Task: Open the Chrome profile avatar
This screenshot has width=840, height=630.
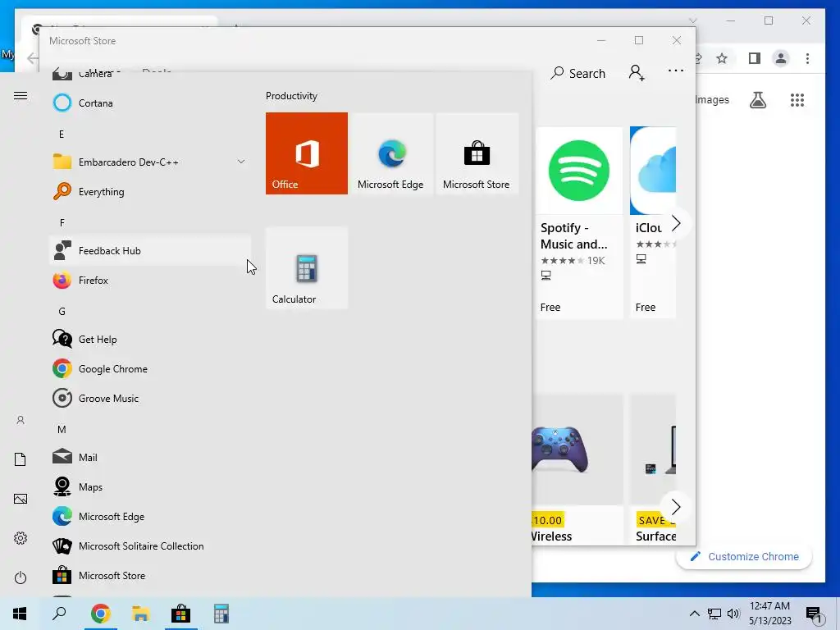Action: click(781, 58)
